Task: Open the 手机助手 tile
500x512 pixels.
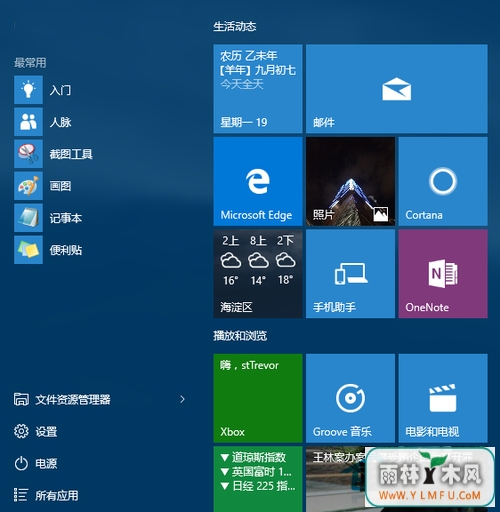Action: (x=350, y=274)
